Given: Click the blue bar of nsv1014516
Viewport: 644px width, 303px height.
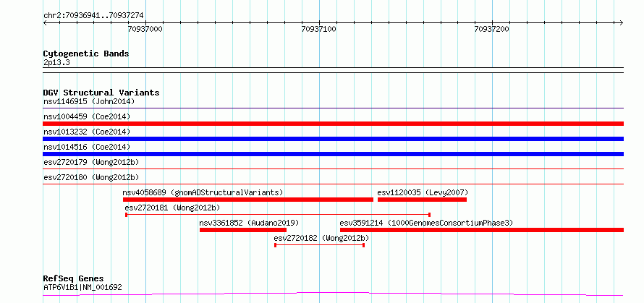Looking at the screenshot, I should (x=334, y=154).
